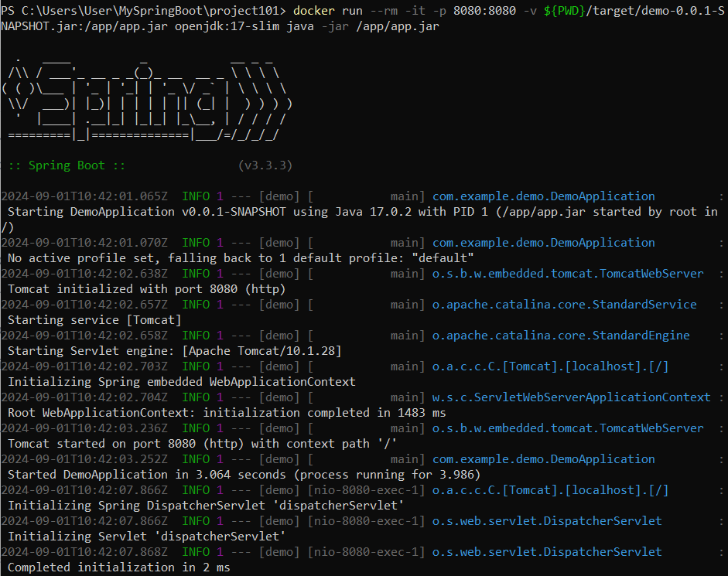This screenshot has height=576, width=728.
Task: Click timestamp 2024-09-01T10:42:02.657Z
Action: point(84,305)
